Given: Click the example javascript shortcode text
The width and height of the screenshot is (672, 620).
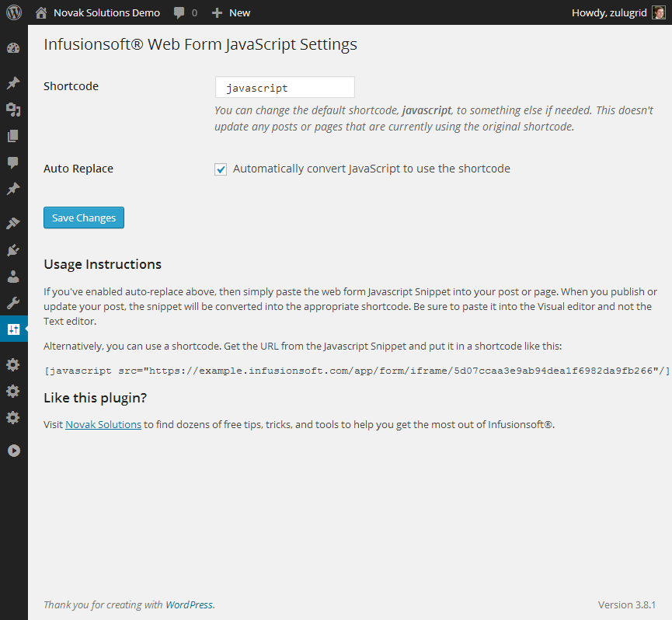Looking at the screenshot, I should pos(357,371).
